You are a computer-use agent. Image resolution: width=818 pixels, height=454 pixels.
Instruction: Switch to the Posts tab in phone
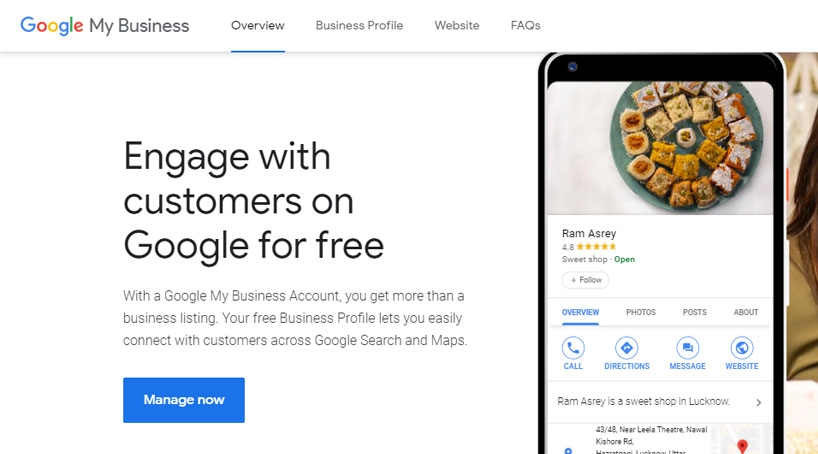pyautogui.click(x=694, y=312)
